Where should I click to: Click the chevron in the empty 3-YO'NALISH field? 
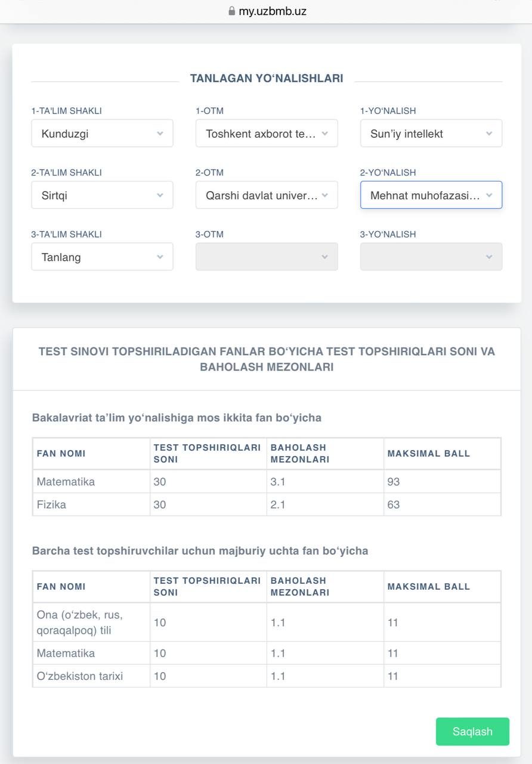[x=489, y=257]
